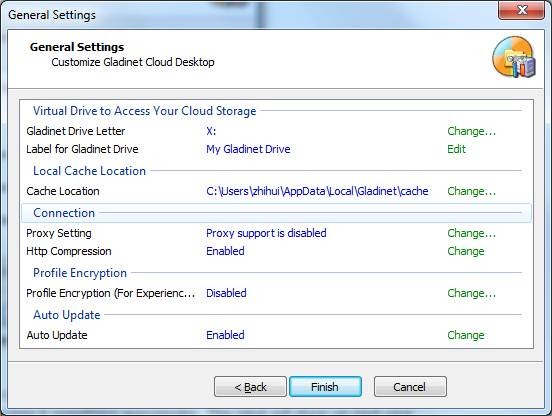Click the Gladinet Cloud Desktop logo icon

(514, 57)
